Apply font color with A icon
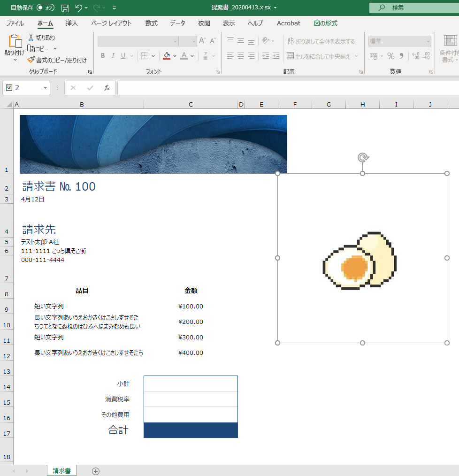This screenshot has width=459, height=476. coord(184,56)
